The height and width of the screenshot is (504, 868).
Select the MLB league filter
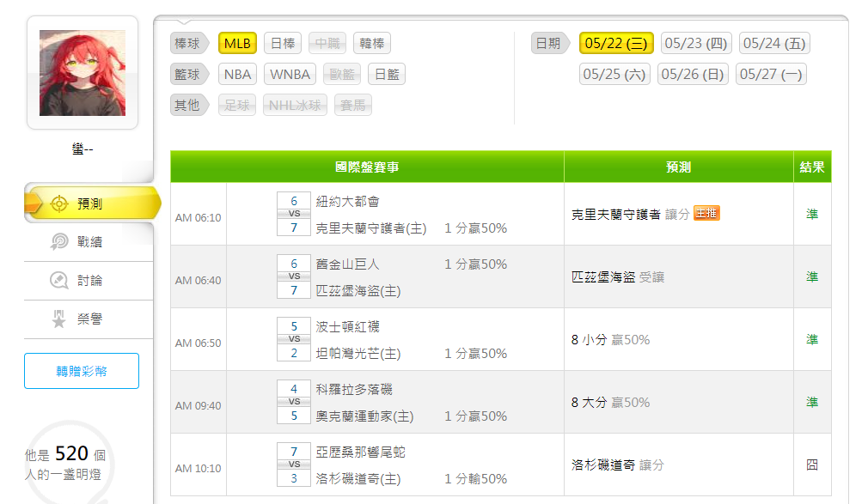point(237,43)
